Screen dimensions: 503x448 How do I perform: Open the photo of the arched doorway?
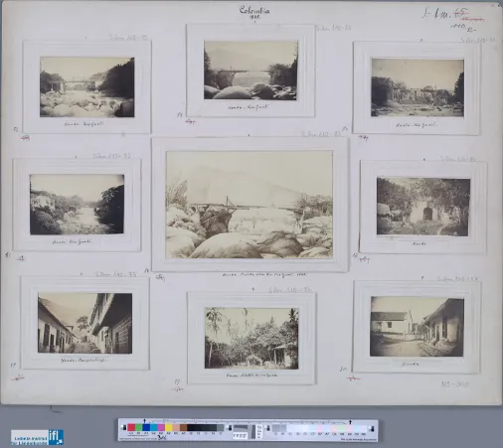point(423,207)
